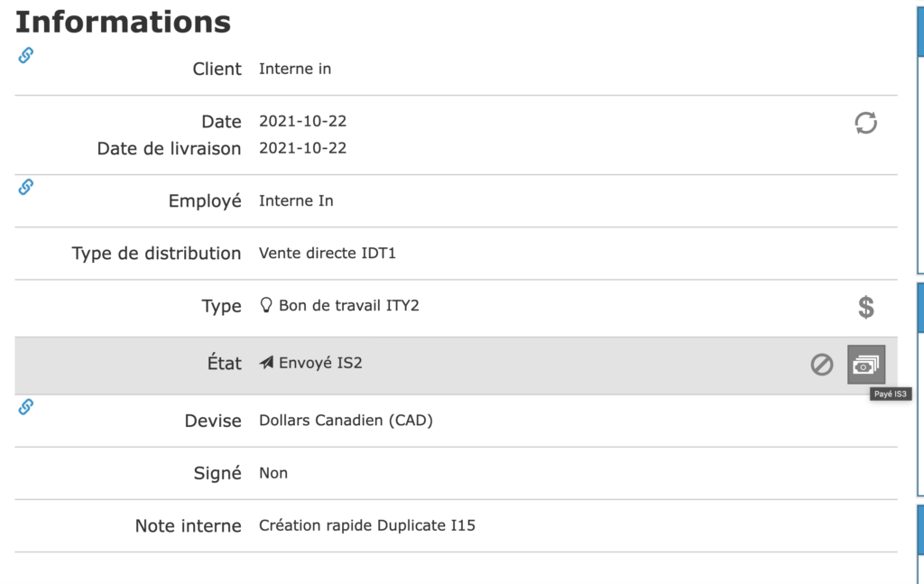Select the "Dollars Canadien (CAD)" currency value
This screenshot has height=584, width=924.
(x=346, y=421)
